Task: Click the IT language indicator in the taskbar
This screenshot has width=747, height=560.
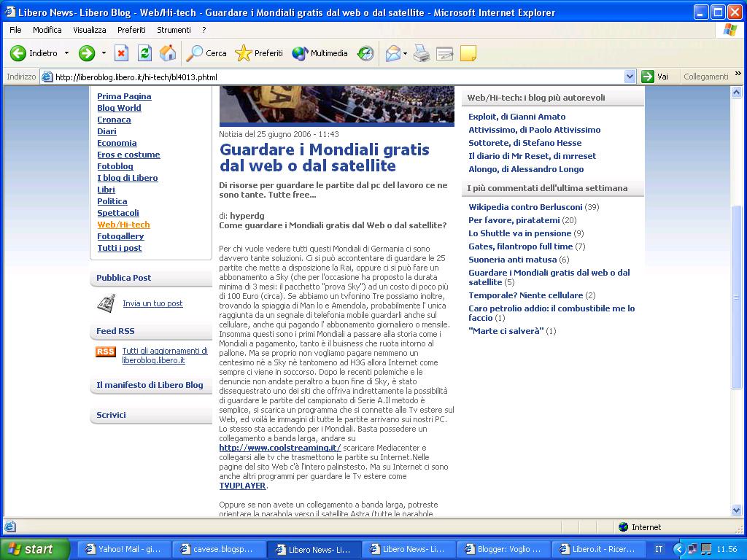Action: click(x=659, y=549)
